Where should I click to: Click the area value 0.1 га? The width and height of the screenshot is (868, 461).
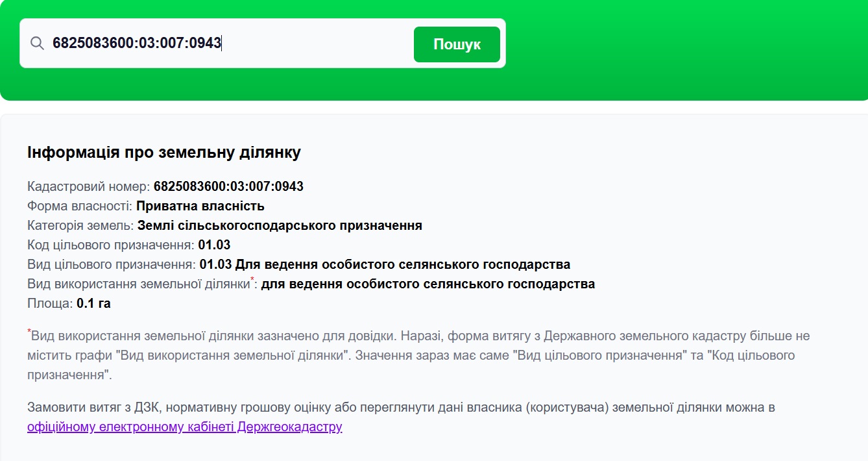[x=93, y=304]
